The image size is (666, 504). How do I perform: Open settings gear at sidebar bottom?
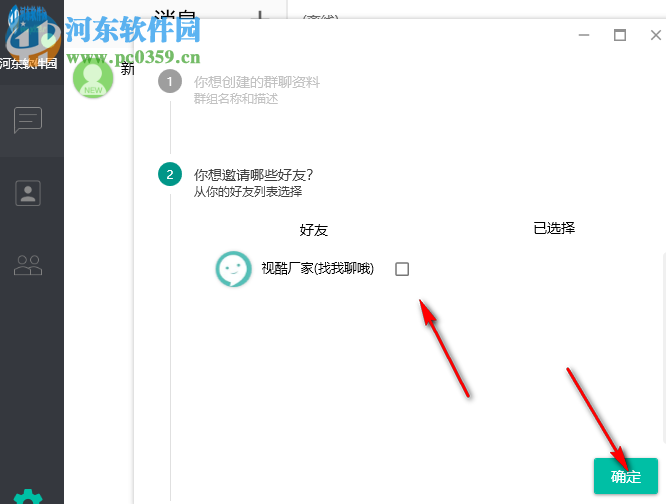[28, 497]
